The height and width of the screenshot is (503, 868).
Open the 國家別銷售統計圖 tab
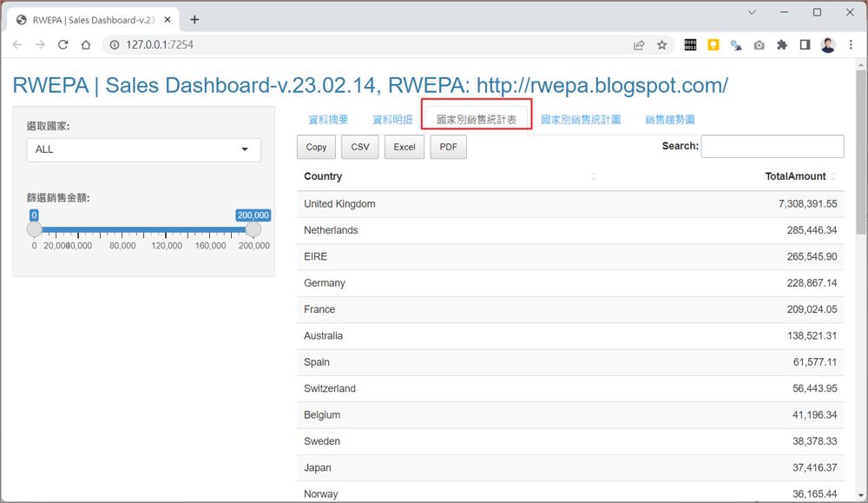click(x=581, y=120)
